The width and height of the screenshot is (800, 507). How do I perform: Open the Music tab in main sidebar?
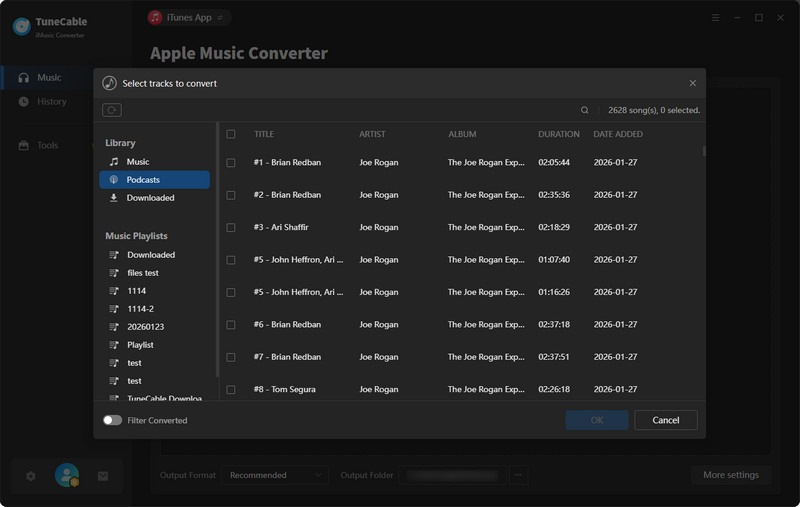pyautogui.click(x=47, y=78)
